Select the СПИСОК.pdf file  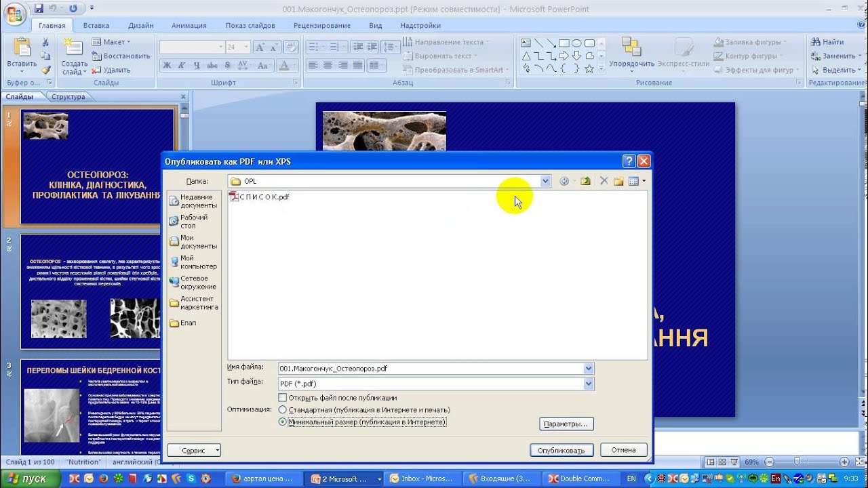(260, 197)
